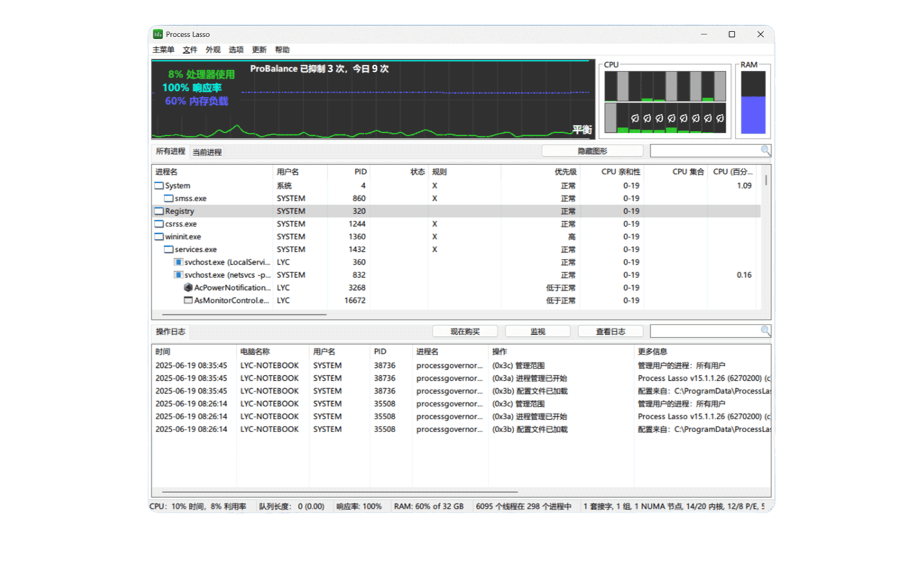The image size is (924, 572).
Task: Click the csrss.exe process icon
Action: pyautogui.click(x=159, y=224)
